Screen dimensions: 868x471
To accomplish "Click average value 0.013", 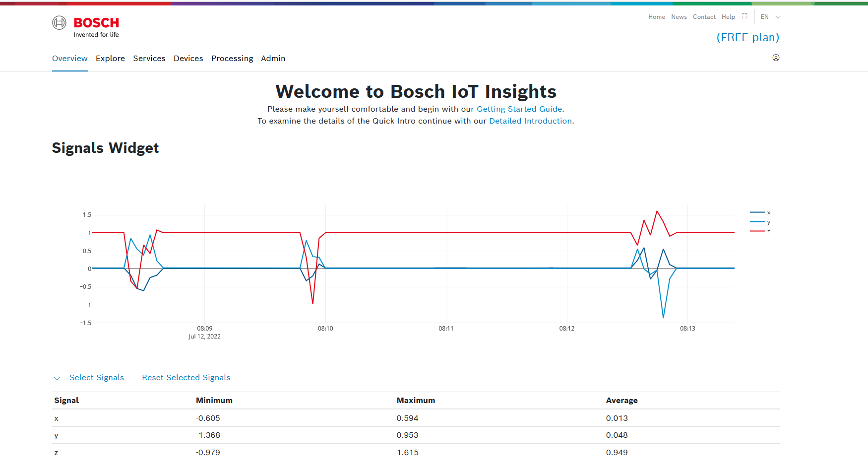I will (x=617, y=418).
